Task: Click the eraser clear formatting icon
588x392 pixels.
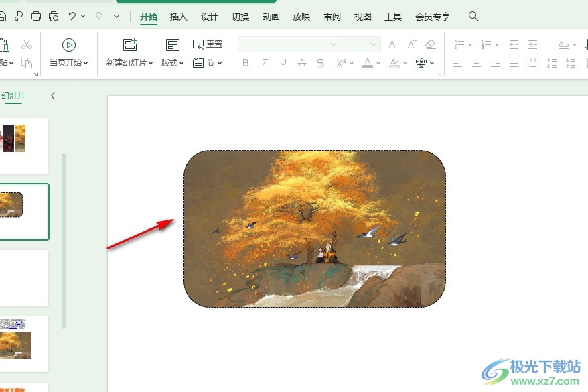Action: pyautogui.click(x=431, y=44)
